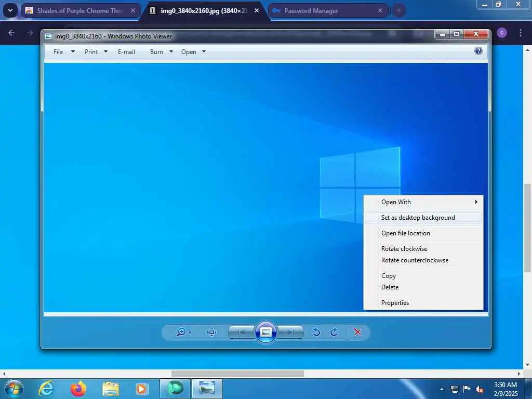Expand the Open dropdown arrow
532x399 pixels.
pos(204,52)
